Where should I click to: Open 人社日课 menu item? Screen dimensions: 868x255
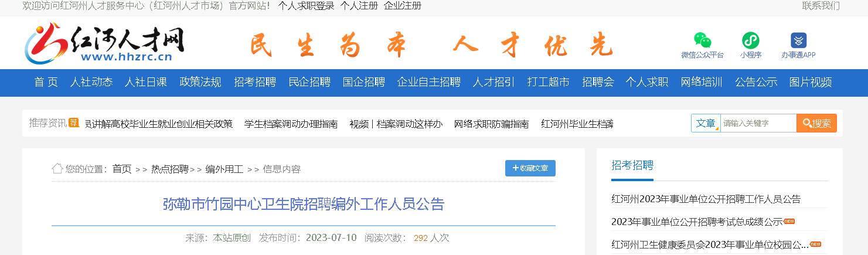click(x=146, y=82)
